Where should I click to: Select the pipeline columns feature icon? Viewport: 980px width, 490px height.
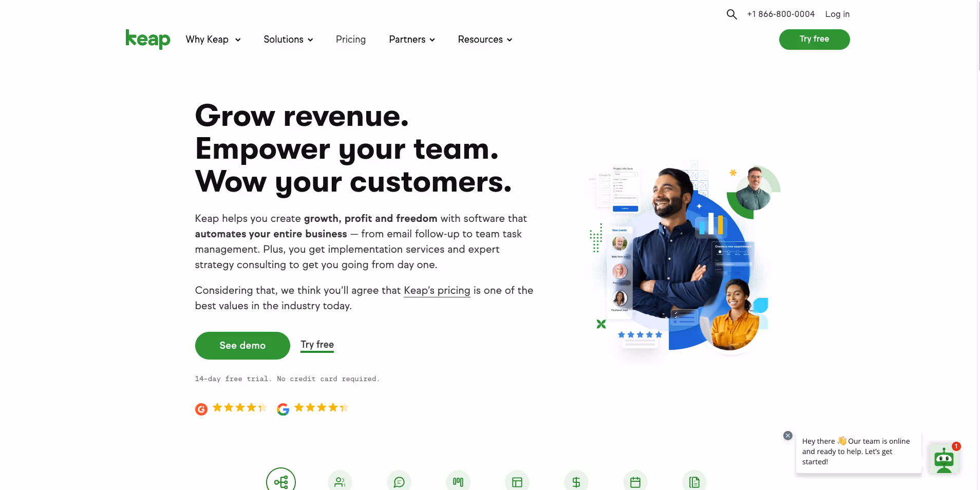tap(458, 482)
